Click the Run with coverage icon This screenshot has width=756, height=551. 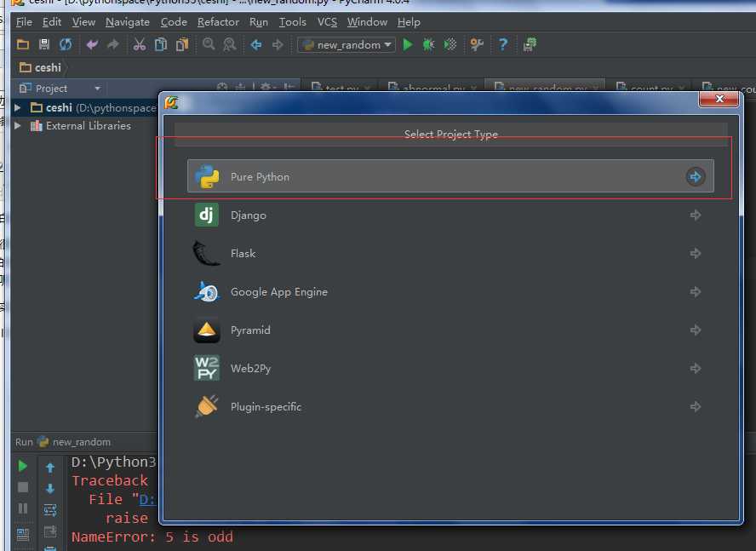(x=450, y=45)
